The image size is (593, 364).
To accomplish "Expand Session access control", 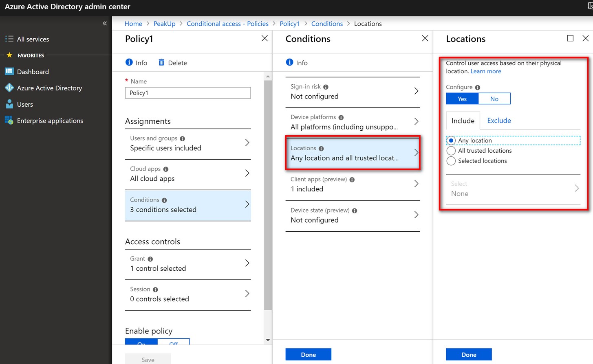I will (188, 295).
